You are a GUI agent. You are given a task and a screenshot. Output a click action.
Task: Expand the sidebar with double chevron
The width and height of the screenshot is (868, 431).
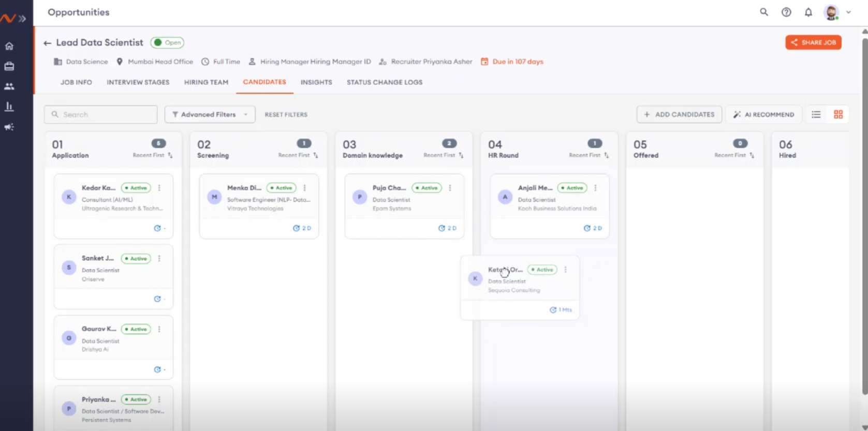coord(22,19)
